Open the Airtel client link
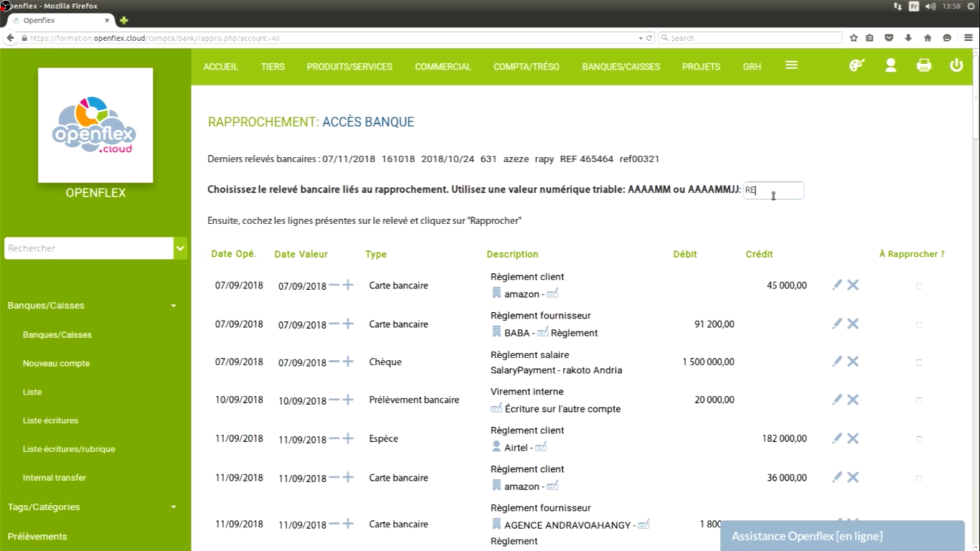The width and height of the screenshot is (980, 551). click(x=516, y=448)
